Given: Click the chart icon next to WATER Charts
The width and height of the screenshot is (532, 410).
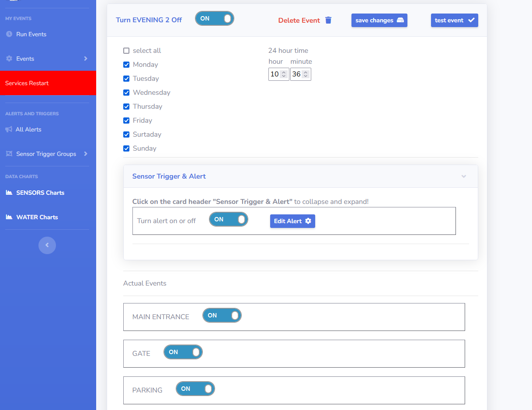Looking at the screenshot, I should tap(9, 217).
